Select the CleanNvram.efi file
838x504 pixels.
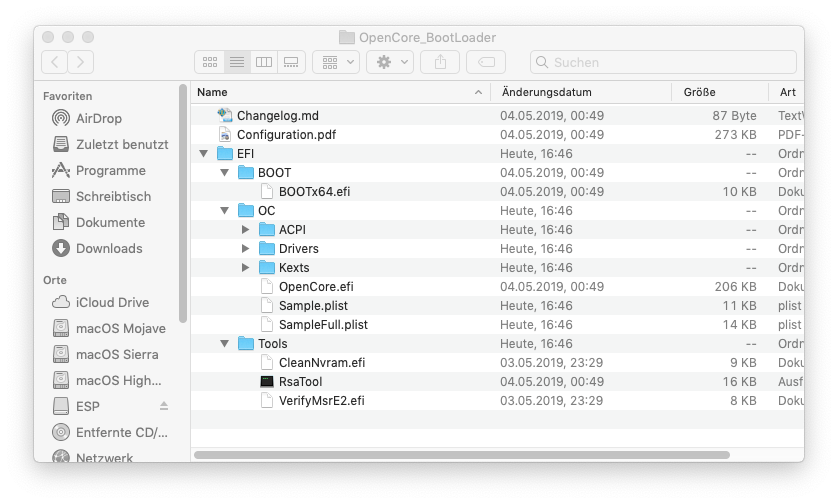[x=498, y=362]
